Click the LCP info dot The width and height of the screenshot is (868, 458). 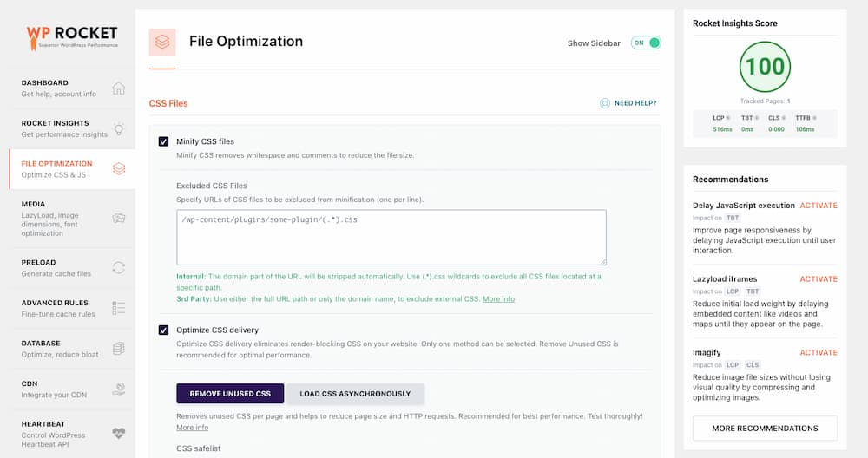[x=728, y=118]
